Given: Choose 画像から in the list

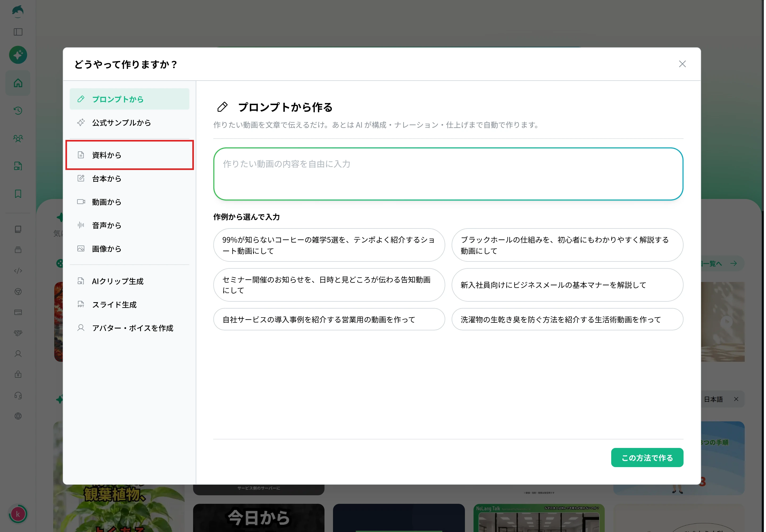Looking at the screenshot, I should pyautogui.click(x=129, y=249).
